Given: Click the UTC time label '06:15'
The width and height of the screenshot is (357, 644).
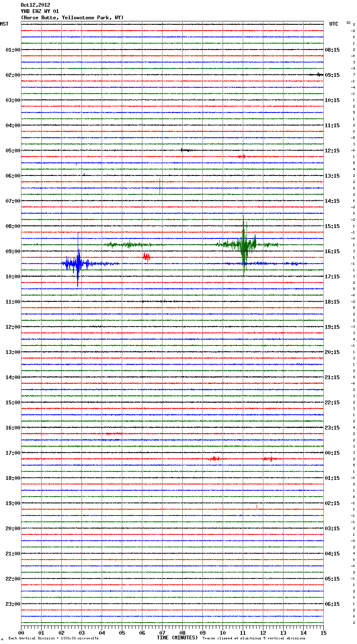Looking at the screenshot, I should pos(332,604).
